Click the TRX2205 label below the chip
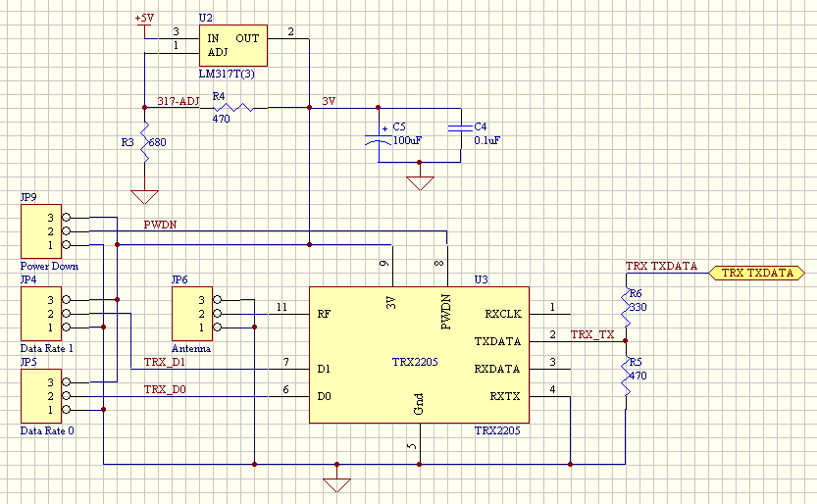This screenshot has width=817, height=504. tap(497, 430)
